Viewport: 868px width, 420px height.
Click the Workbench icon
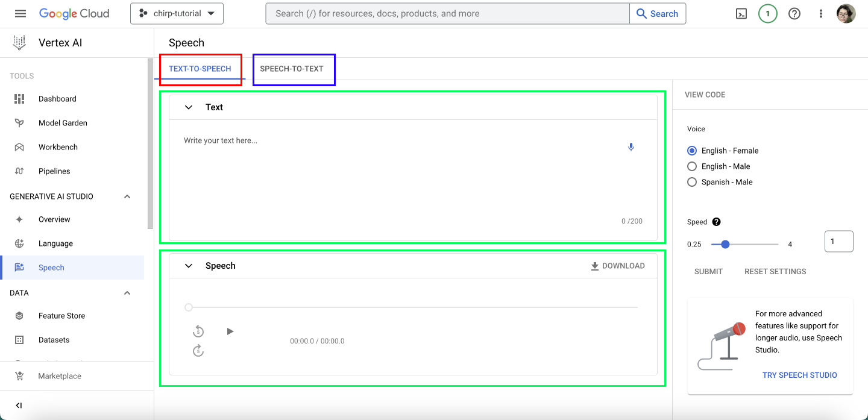[19, 147]
